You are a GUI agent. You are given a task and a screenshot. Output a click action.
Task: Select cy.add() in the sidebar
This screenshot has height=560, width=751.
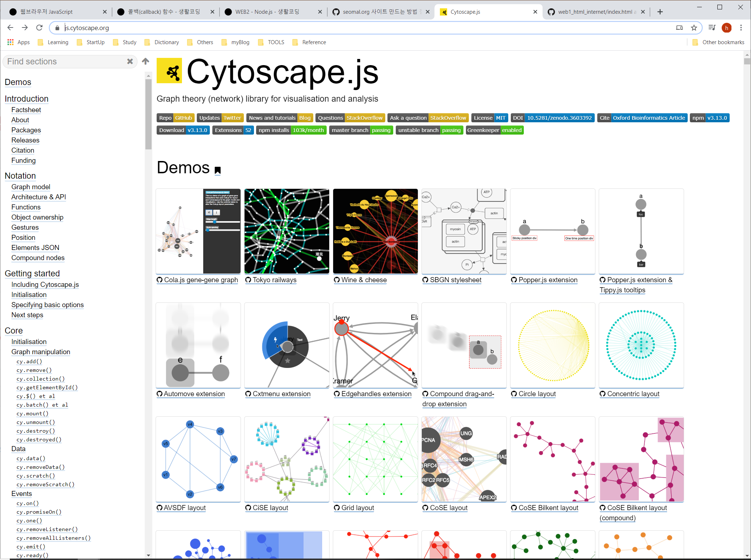click(x=29, y=361)
